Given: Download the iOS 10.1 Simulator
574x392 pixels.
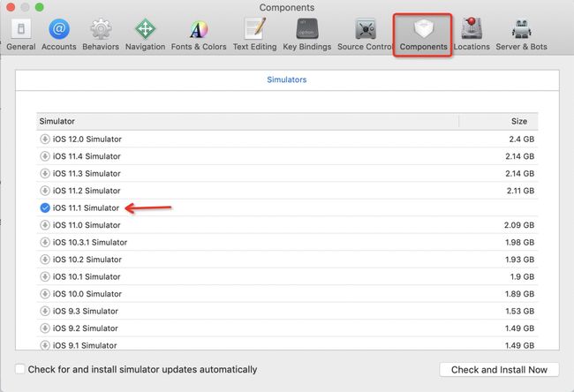Looking at the screenshot, I should 45,276.
